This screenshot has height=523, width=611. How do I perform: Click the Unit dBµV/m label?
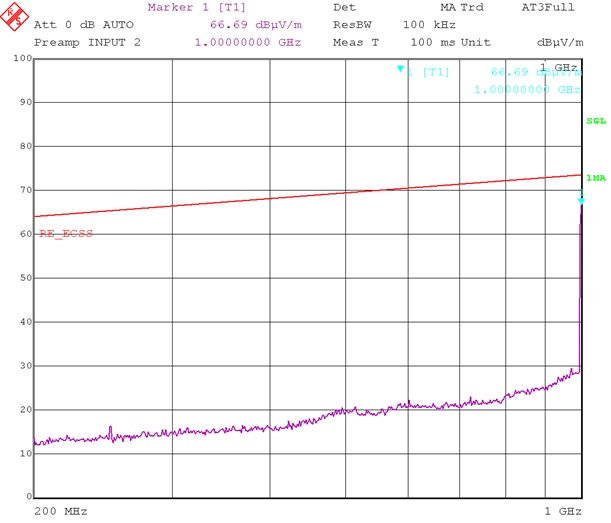click(522, 42)
